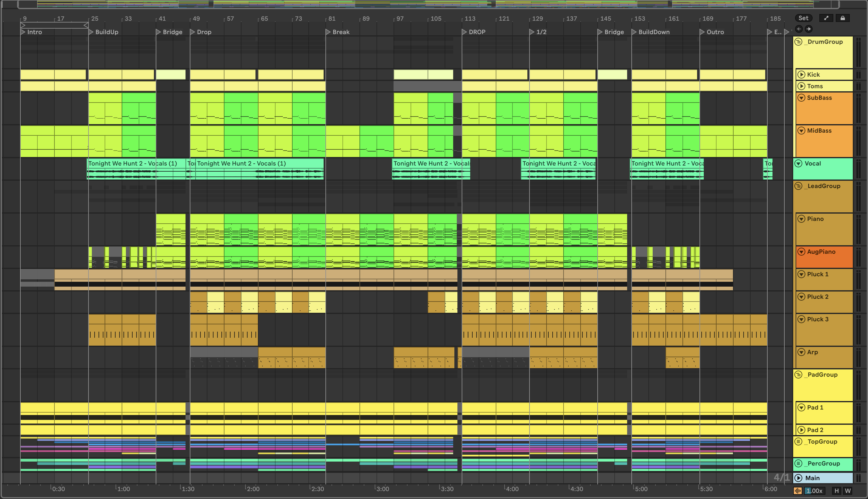The height and width of the screenshot is (499, 868).
Task: Select the Drop locator marker
Action: 193,32
